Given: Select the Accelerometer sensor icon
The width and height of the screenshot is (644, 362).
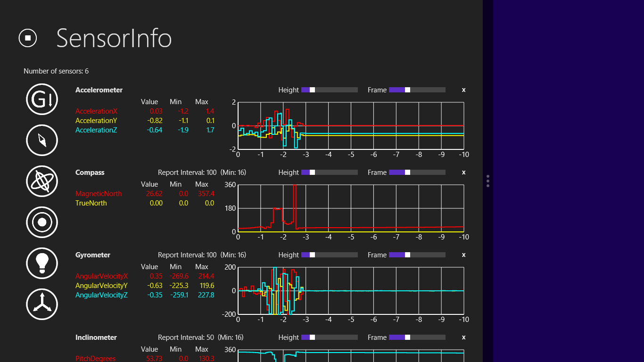Looking at the screenshot, I should 42,99.
